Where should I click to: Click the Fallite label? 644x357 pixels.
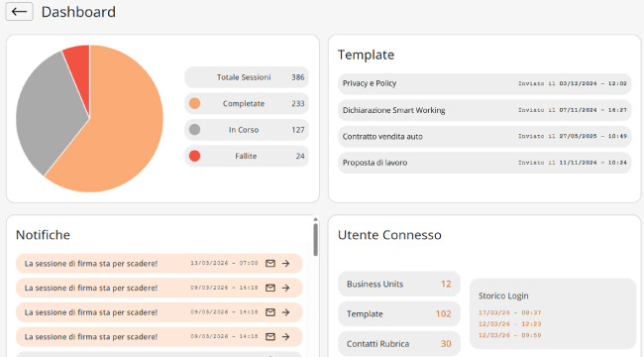[246, 157]
